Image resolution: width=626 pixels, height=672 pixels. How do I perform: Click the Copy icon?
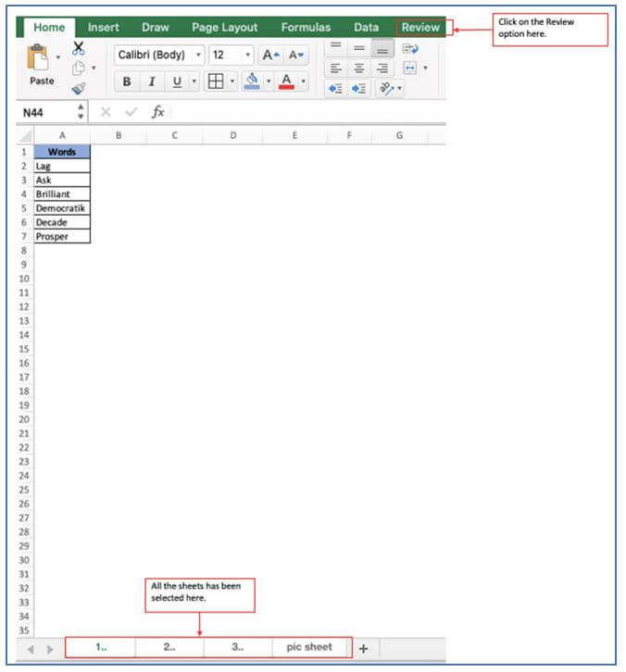[78, 68]
